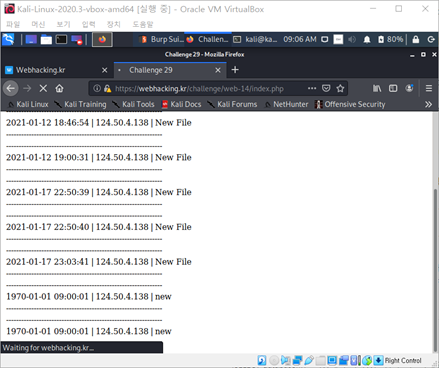This screenshot has height=368, width=439.
Task: Open Firefox hamburger menu
Action: pos(429,88)
